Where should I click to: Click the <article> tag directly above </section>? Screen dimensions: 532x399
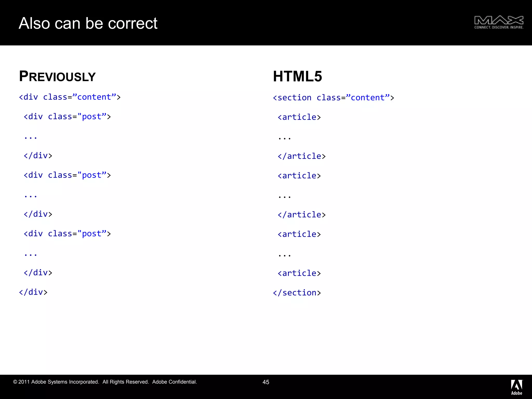[299, 273]
